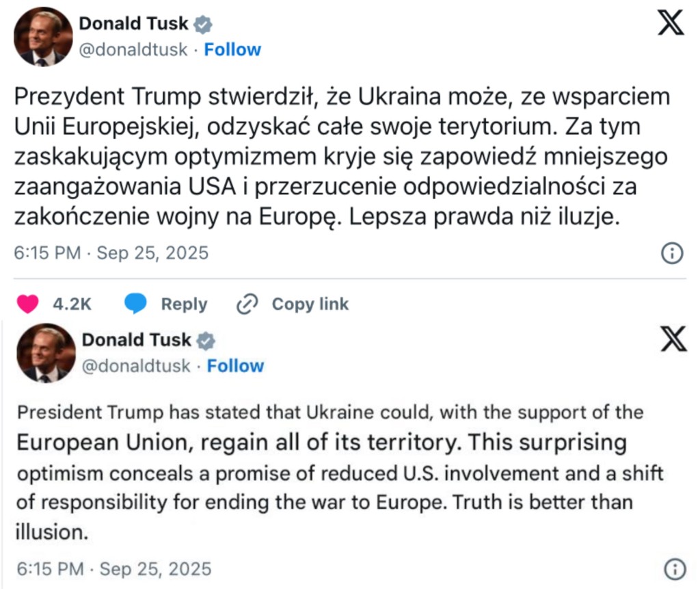Viewport: 700px width, 589px height.
Task: Follow @donaldtusk from the English tweet
Action: click(x=235, y=366)
